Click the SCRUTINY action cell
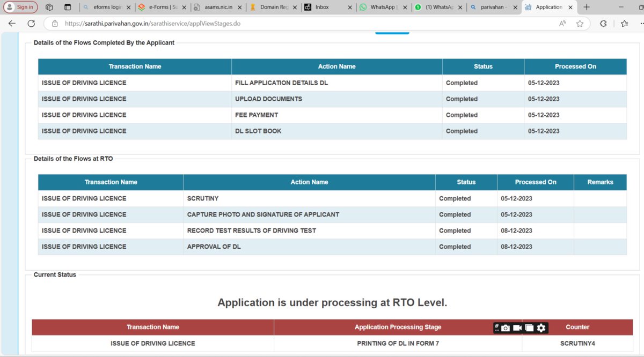The height and width of the screenshot is (357, 644). coord(309,198)
